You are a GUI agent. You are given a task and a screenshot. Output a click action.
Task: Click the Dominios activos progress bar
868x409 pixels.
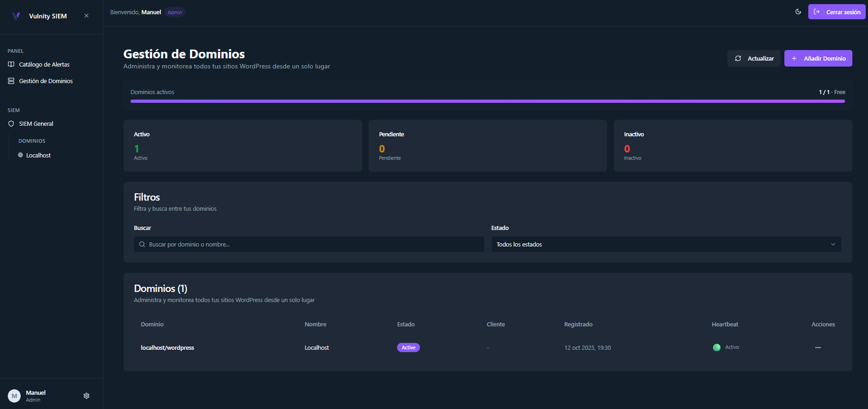click(488, 101)
